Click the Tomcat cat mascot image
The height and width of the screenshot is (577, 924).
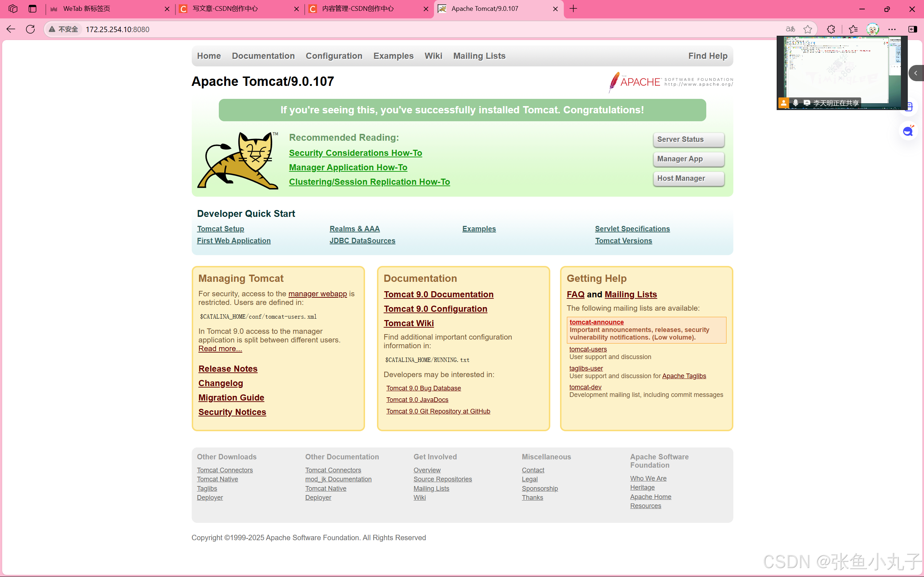[x=238, y=161]
